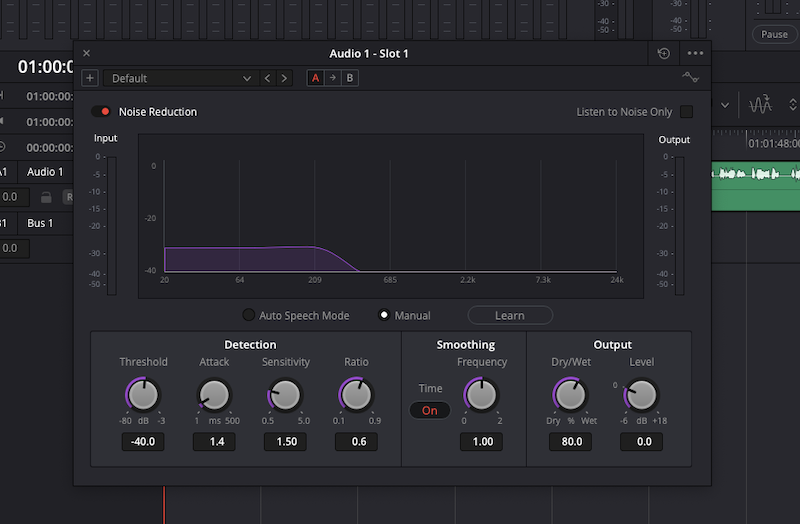Click Bus 1 volume field 0.0
The width and height of the screenshot is (800, 524).
coord(13,248)
